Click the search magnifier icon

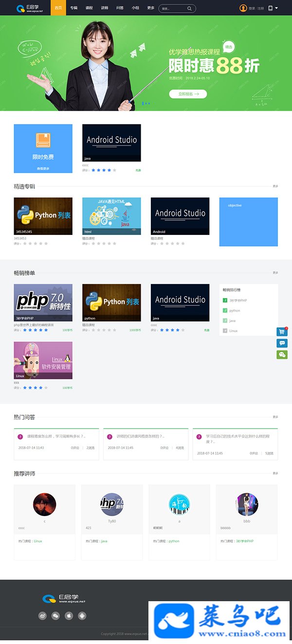[x=189, y=8]
